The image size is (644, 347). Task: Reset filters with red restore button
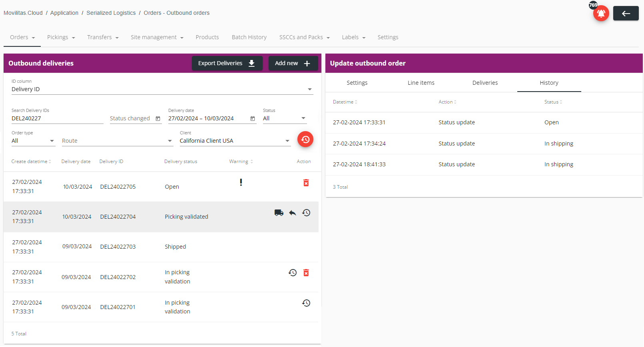305,139
